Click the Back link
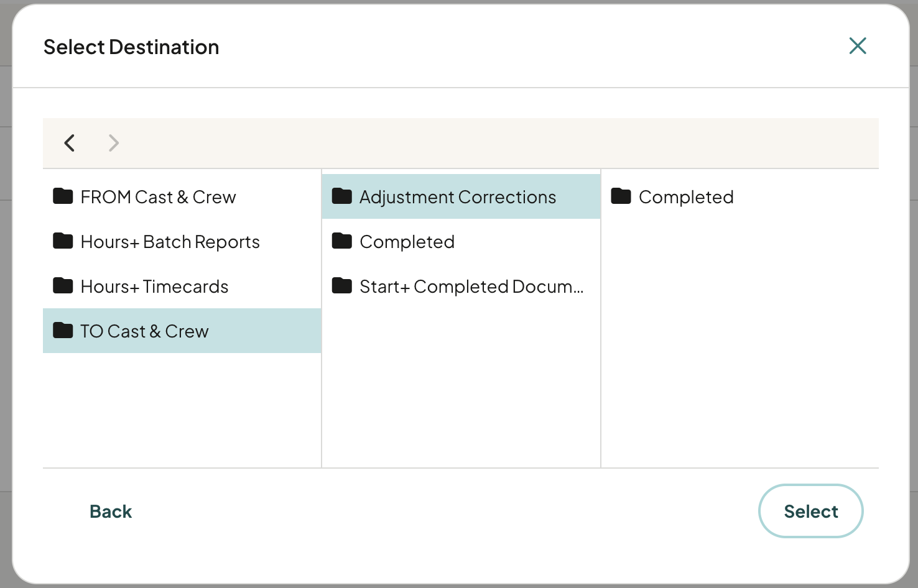918x588 pixels. point(111,512)
